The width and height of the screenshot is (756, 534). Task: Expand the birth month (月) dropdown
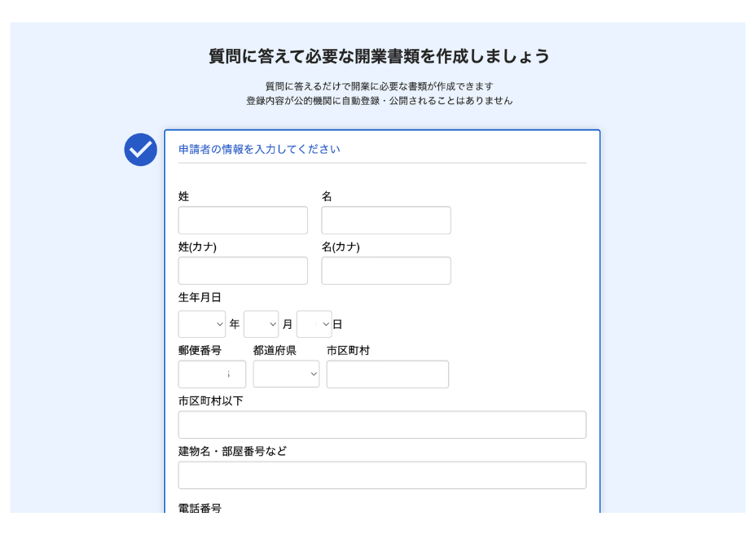click(x=261, y=324)
